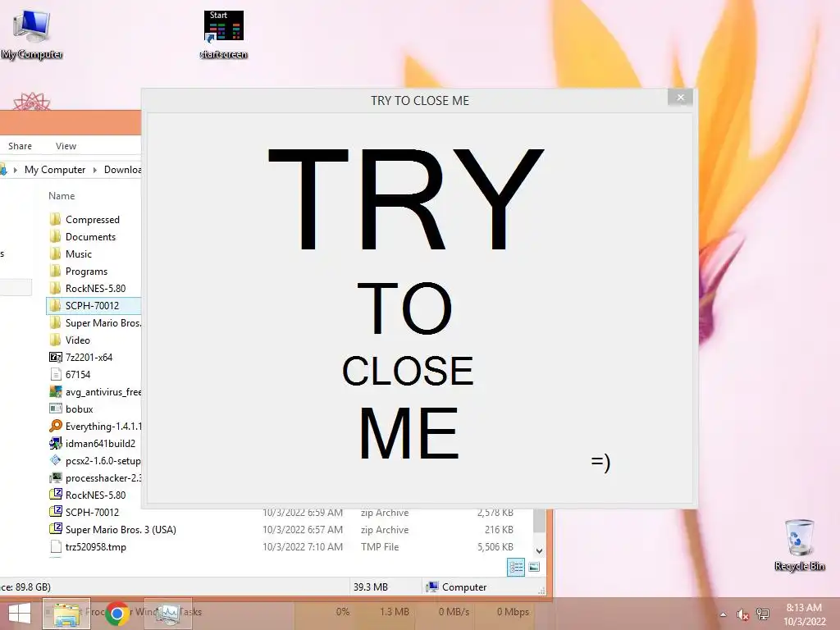Open the Windows Start button
840x630 pixels.
(x=20, y=614)
